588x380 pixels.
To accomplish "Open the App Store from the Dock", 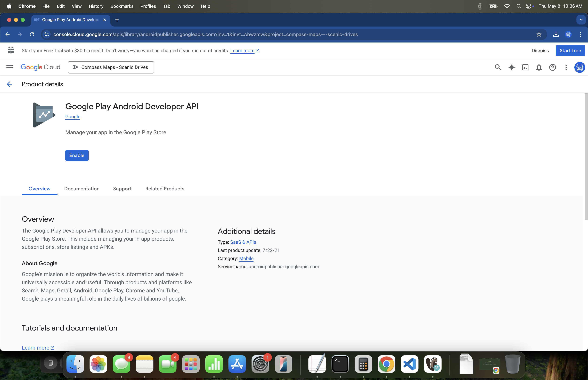I will [237, 364].
